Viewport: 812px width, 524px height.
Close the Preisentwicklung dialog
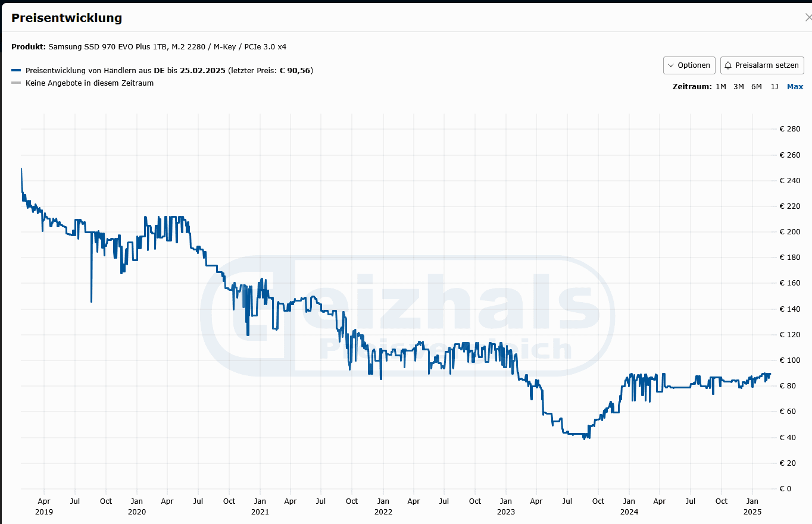(808, 18)
